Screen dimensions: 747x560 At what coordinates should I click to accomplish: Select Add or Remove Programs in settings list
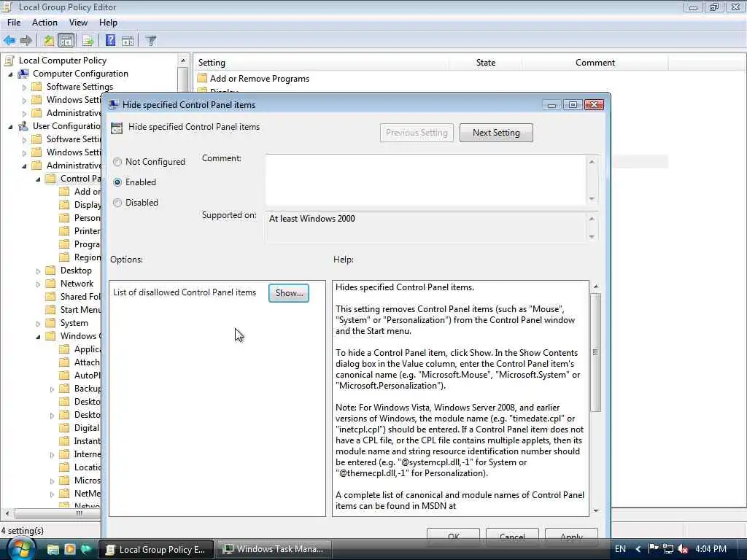click(259, 79)
